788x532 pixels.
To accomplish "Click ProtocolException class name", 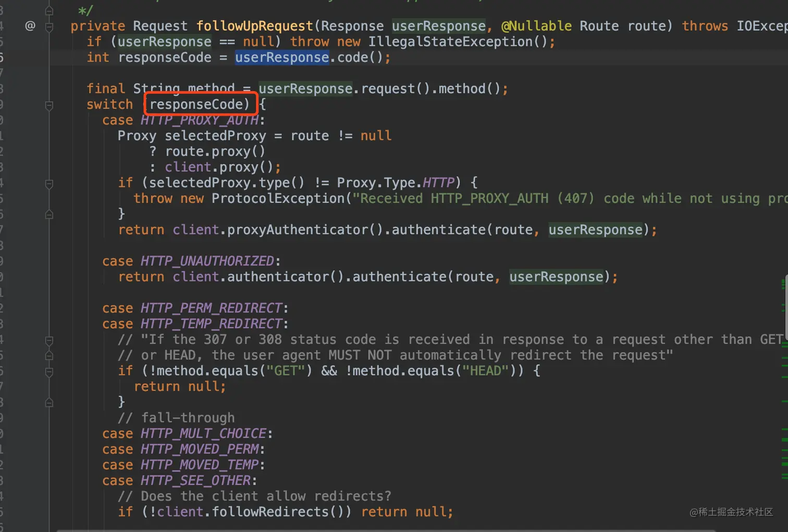I will point(278,199).
